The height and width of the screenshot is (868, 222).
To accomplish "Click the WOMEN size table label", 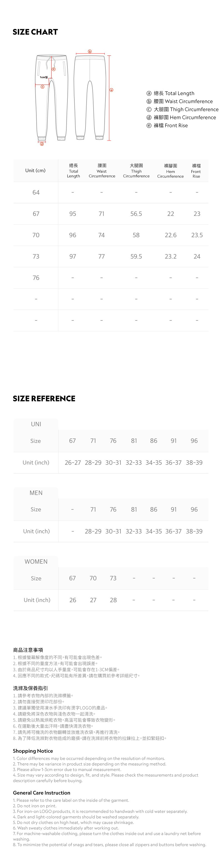I will tap(36, 562).
